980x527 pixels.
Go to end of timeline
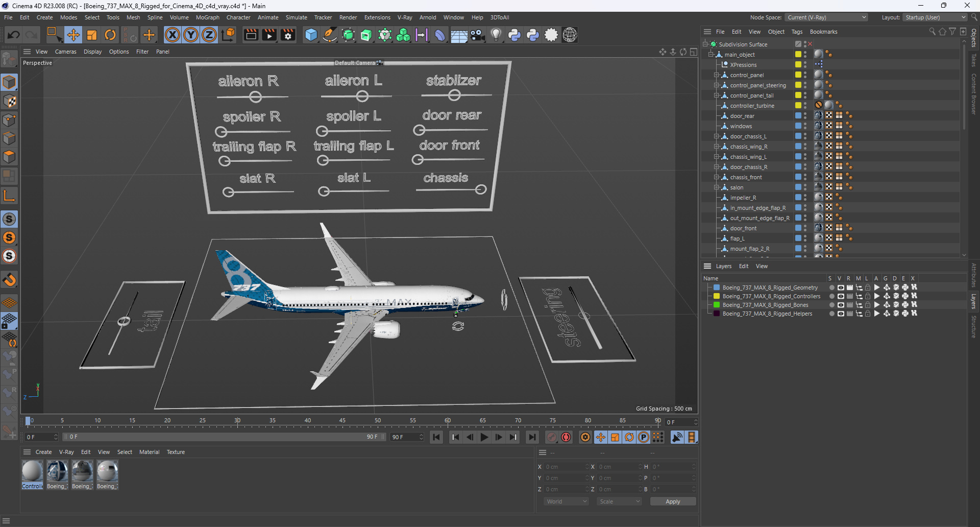pos(532,437)
